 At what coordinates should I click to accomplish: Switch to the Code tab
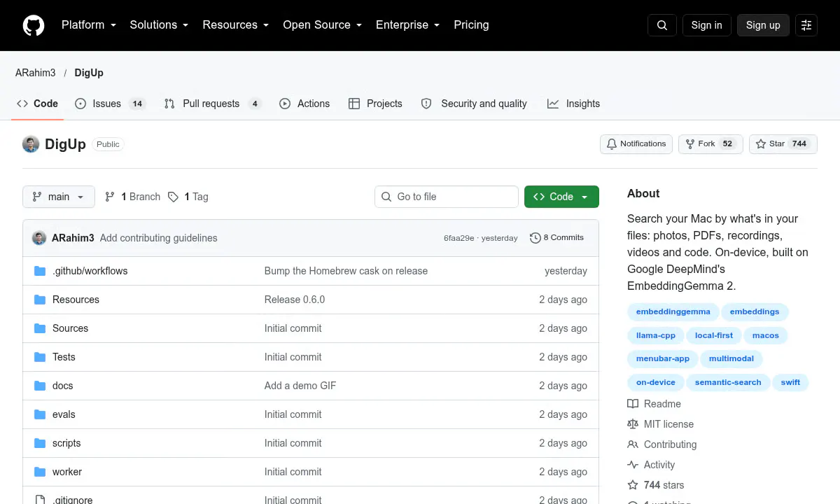point(37,104)
